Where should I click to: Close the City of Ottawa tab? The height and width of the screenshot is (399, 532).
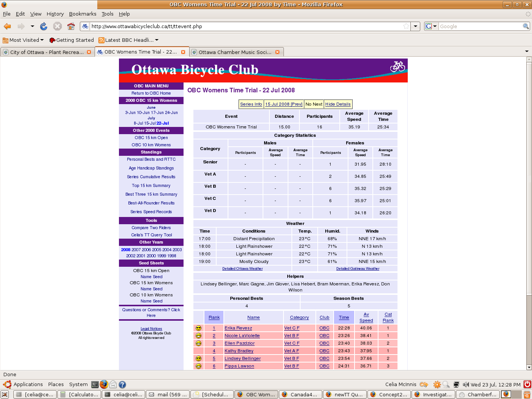(89, 52)
